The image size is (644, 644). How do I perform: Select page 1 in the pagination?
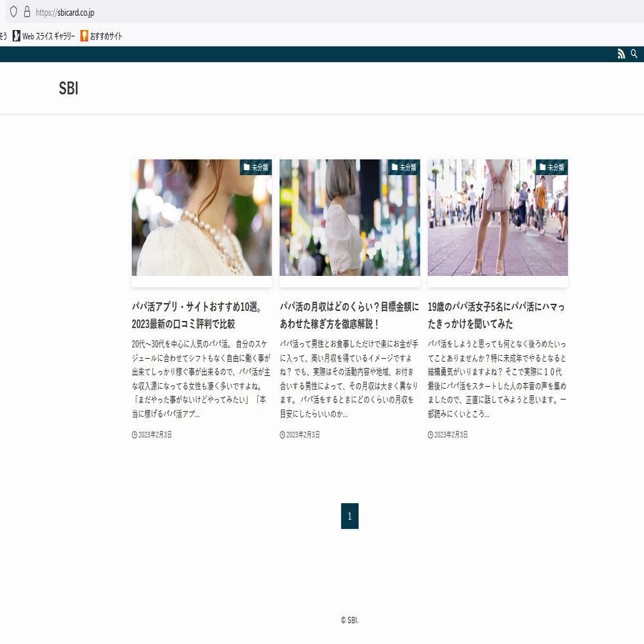(x=349, y=515)
